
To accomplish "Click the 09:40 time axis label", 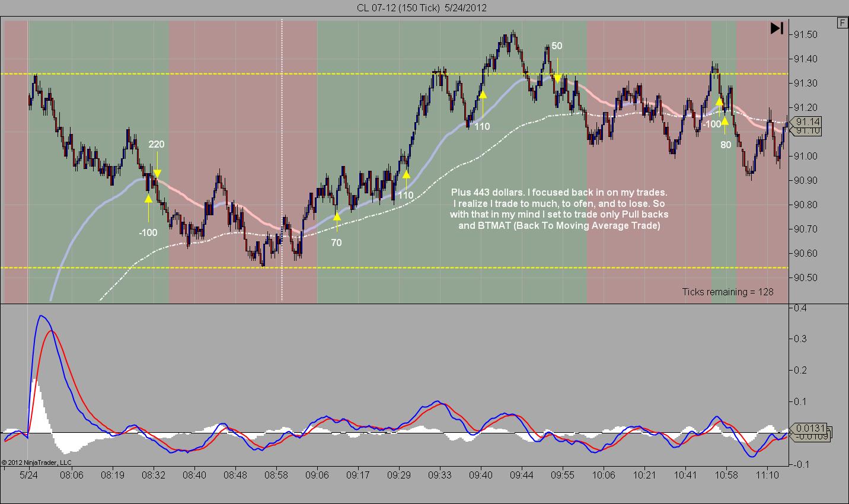I will tap(480, 475).
